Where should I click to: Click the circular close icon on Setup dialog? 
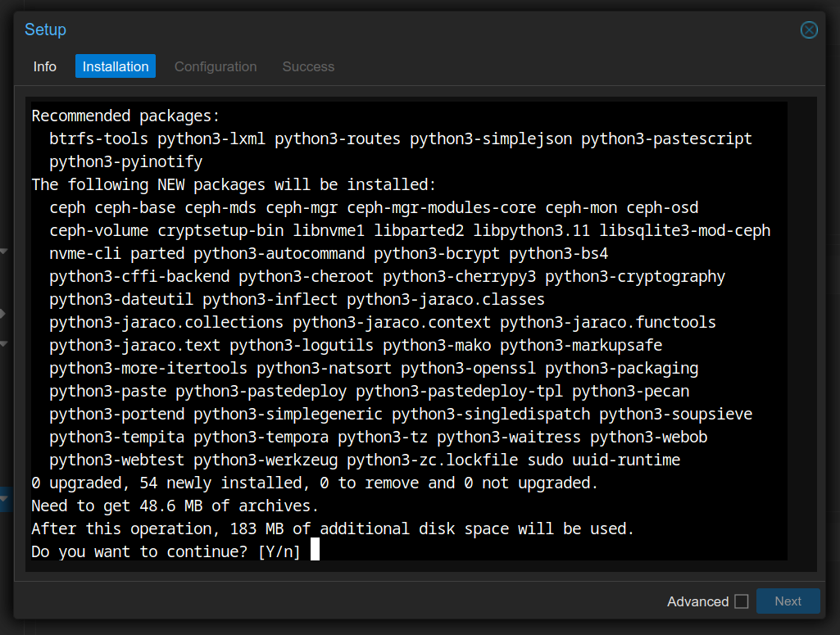[809, 29]
